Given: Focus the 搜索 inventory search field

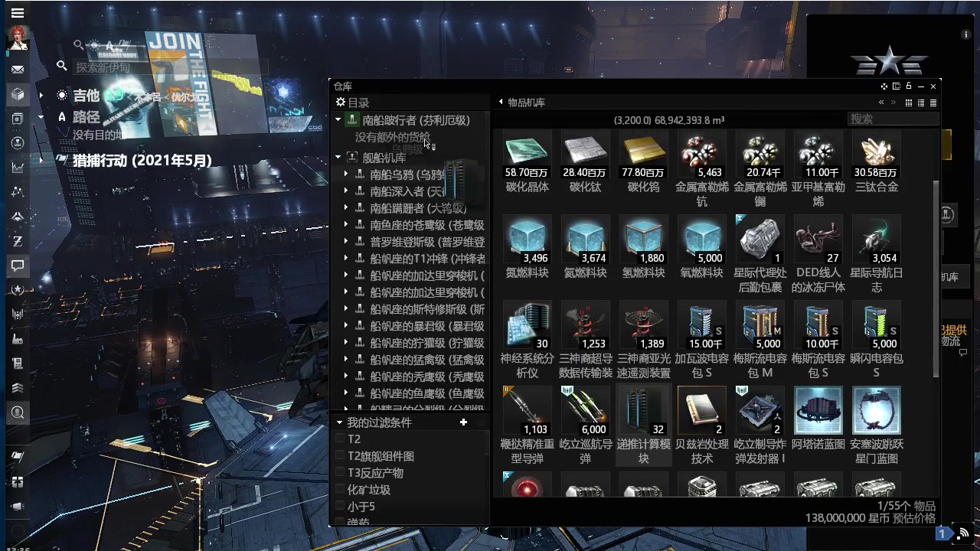Looking at the screenshot, I should (893, 119).
